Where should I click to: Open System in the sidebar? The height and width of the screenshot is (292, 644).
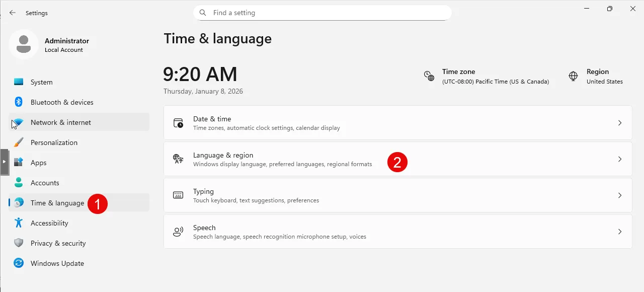tap(41, 82)
